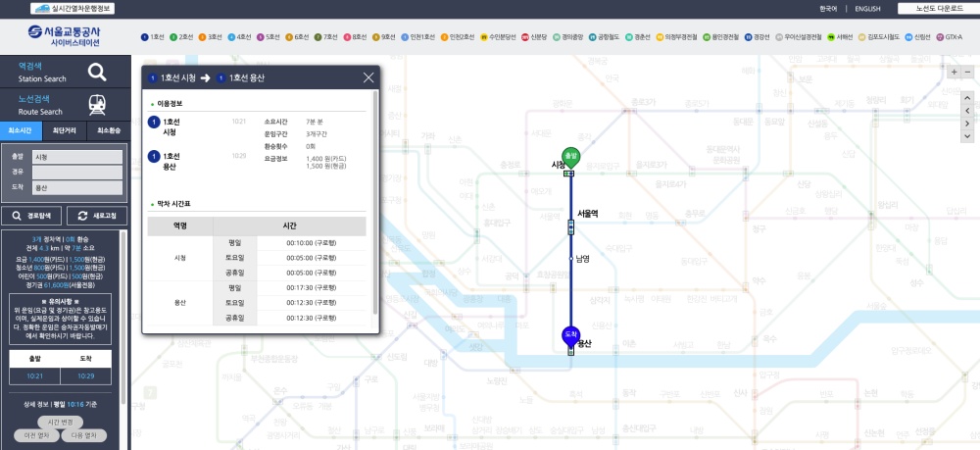
Task: Select the 경강선 line legend
Action: pyautogui.click(x=758, y=37)
